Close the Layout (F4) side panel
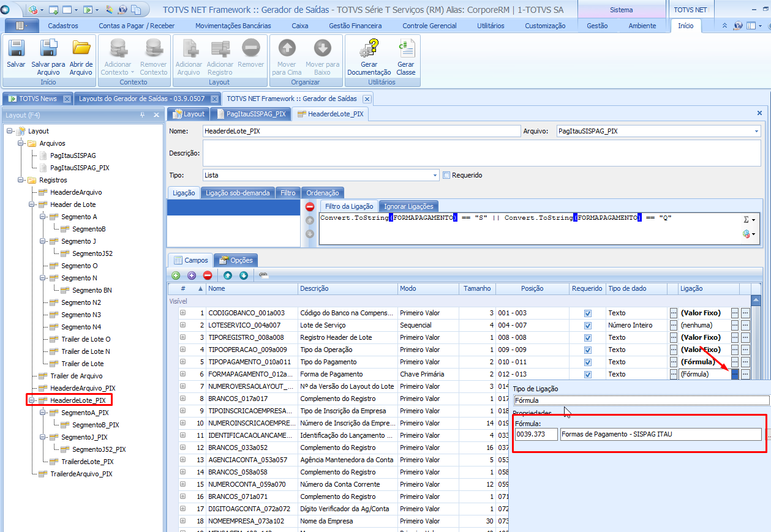The height and width of the screenshot is (532, 771). coord(156,115)
